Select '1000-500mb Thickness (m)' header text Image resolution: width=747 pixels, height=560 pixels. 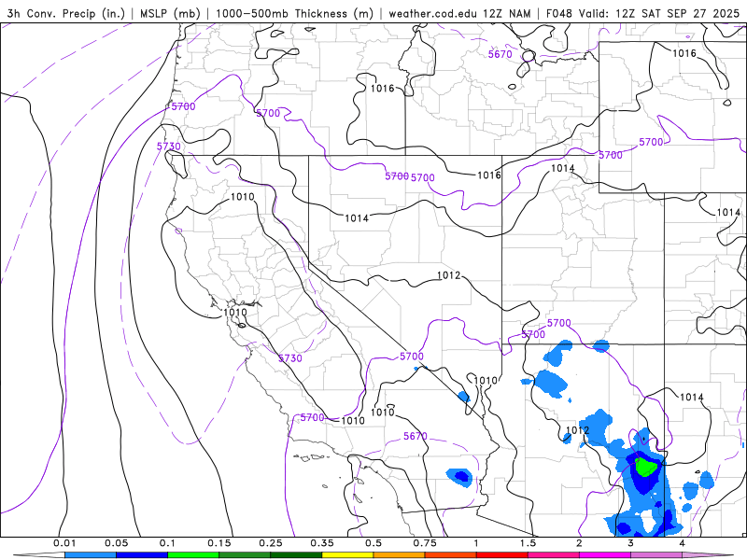[294, 14]
